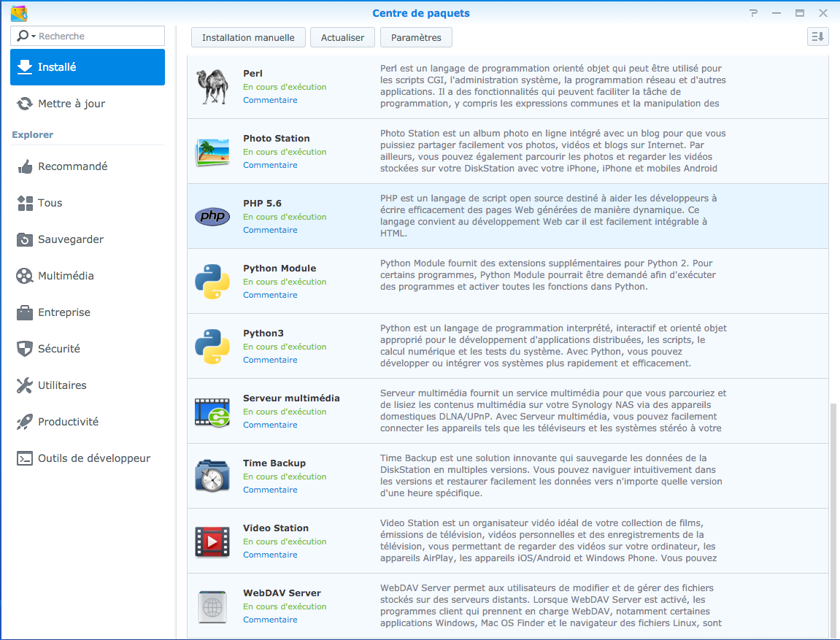Open the Time Backup clock icon
Screen dimensions: 840x640
tap(212, 476)
